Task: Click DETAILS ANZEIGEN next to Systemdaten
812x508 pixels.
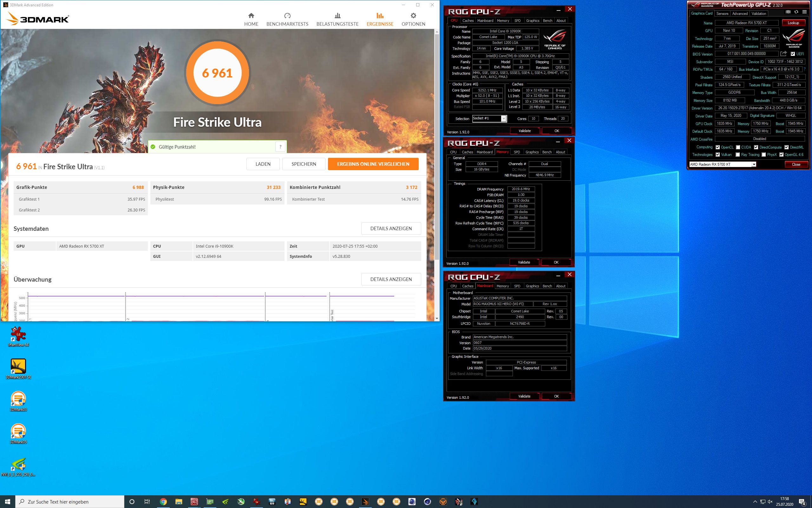Action: pos(391,229)
